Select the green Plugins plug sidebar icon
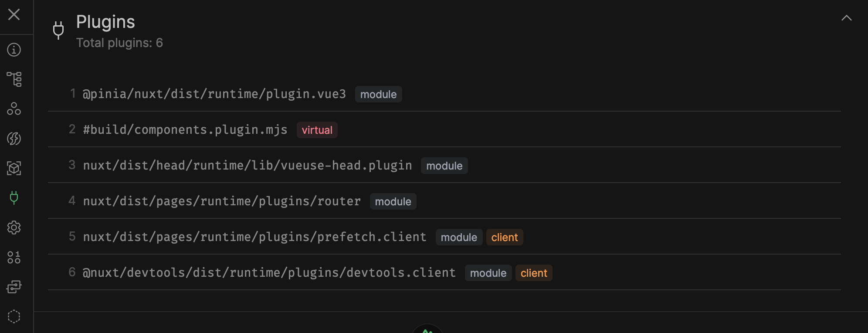This screenshot has height=333, width=868. [x=14, y=198]
